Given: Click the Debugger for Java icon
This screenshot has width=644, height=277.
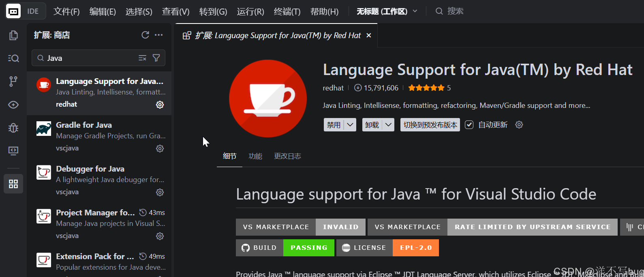Looking at the screenshot, I should pyautogui.click(x=44, y=172).
